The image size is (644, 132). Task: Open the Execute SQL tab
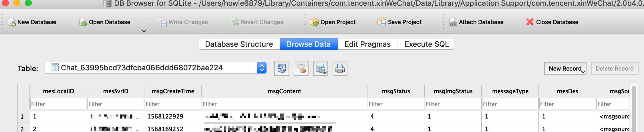coord(427,44)
